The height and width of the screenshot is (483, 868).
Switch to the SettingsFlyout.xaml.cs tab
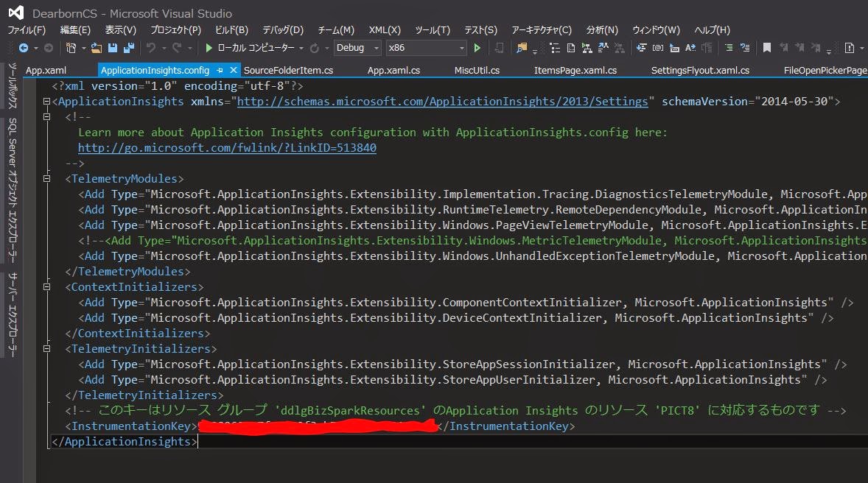point(700,70)
